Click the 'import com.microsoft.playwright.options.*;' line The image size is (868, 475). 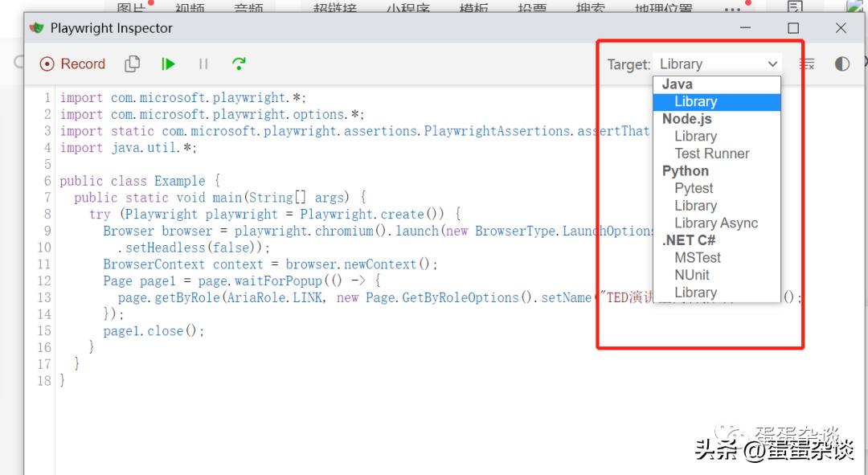click(212, 115)
